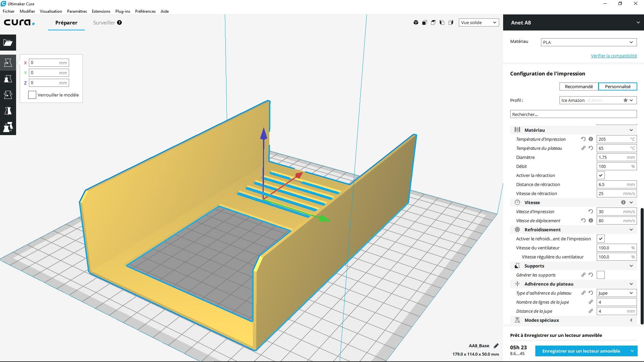Click the Open File folder icon
644x362 pixels.
pos(8,43)
